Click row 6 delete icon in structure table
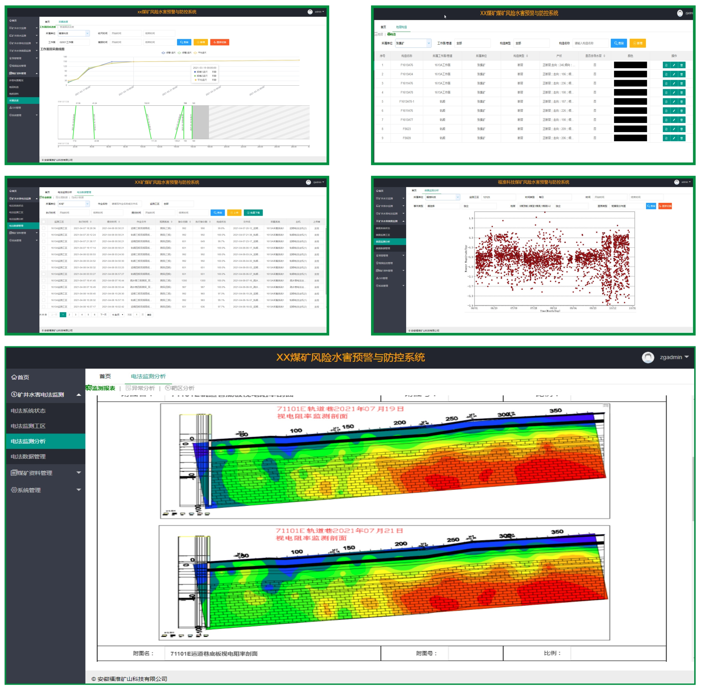Image resolution: width=706 pixels, height=691 pixels. [x=682, y=111]
